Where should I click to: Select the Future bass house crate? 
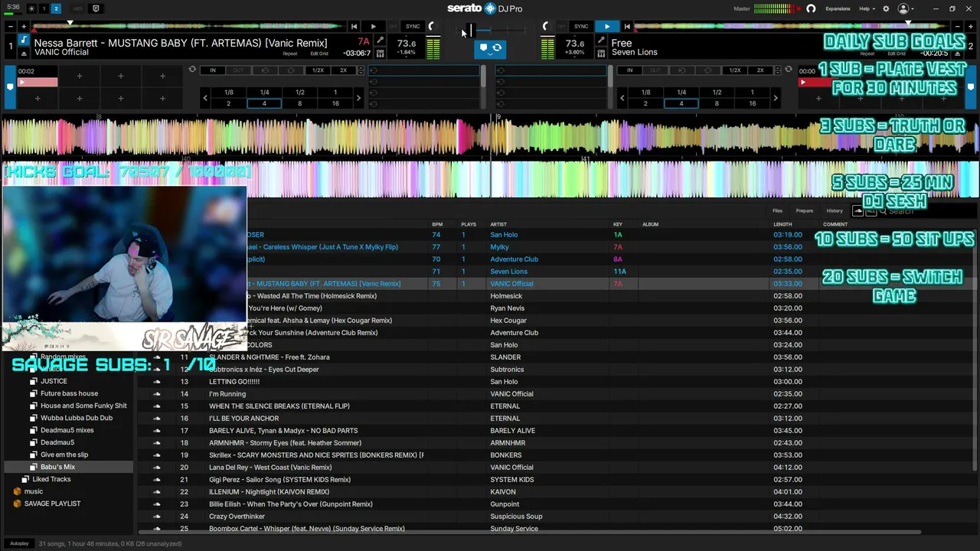pyautogui.click(x=69, y=393)
